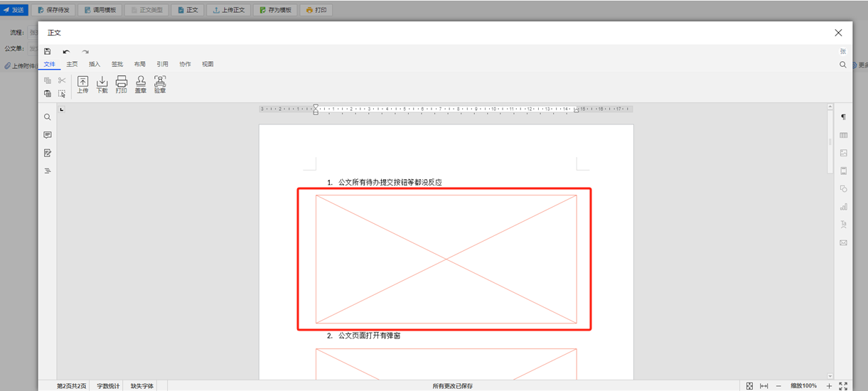Image resolution: width=868 pixels, height=391 pixels.
Task: Click 字数统计 in the status bar
Action: coord(109,386)
